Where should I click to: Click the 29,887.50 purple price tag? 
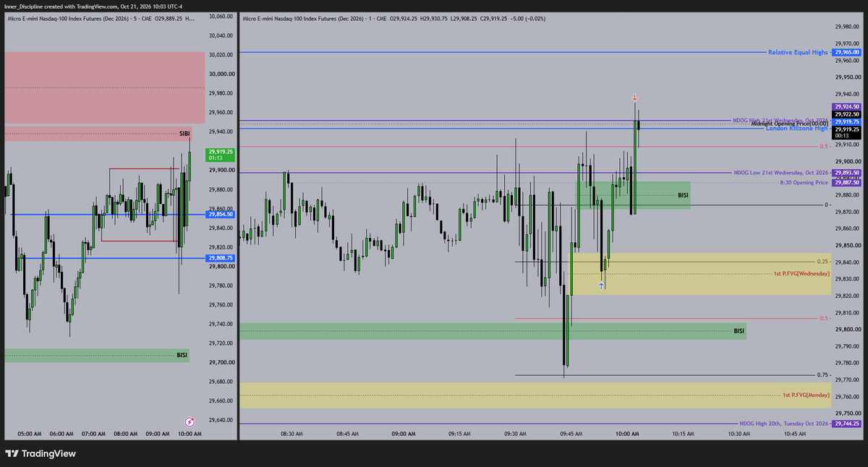tap(847, 183)
